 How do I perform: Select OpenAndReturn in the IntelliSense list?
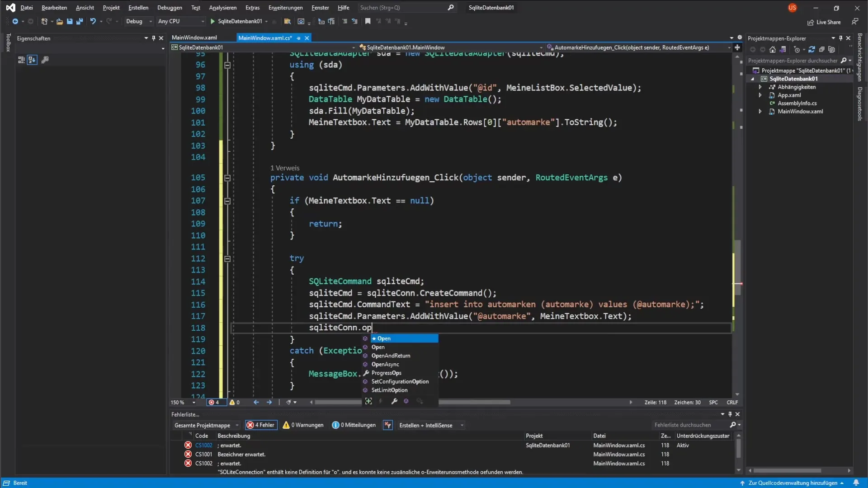coord(391,356)
